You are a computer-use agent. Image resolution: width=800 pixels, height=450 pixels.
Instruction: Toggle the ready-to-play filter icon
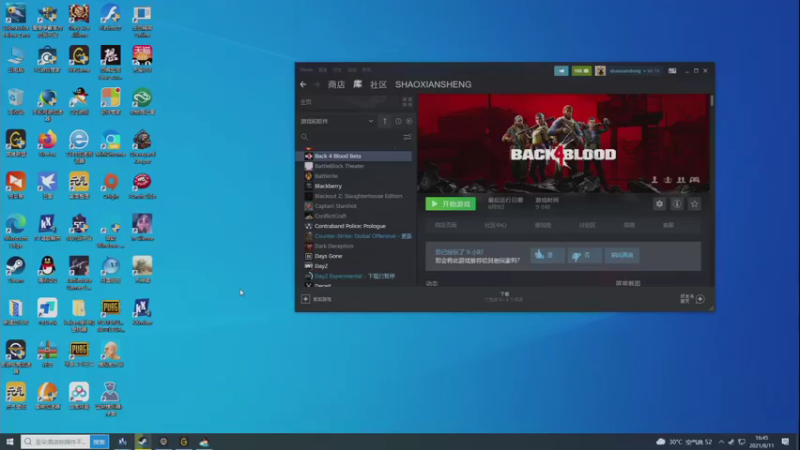click(409, 121)
